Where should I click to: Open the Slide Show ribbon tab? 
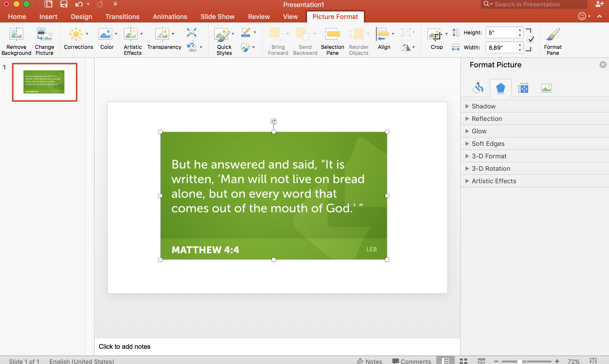tap(217, 16)
